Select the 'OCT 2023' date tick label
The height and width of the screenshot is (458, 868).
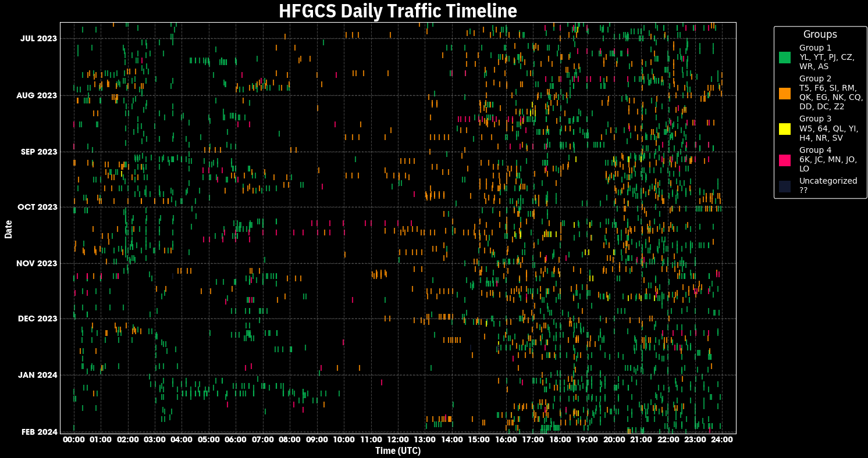pyautogui.click(x=37, y=207)
